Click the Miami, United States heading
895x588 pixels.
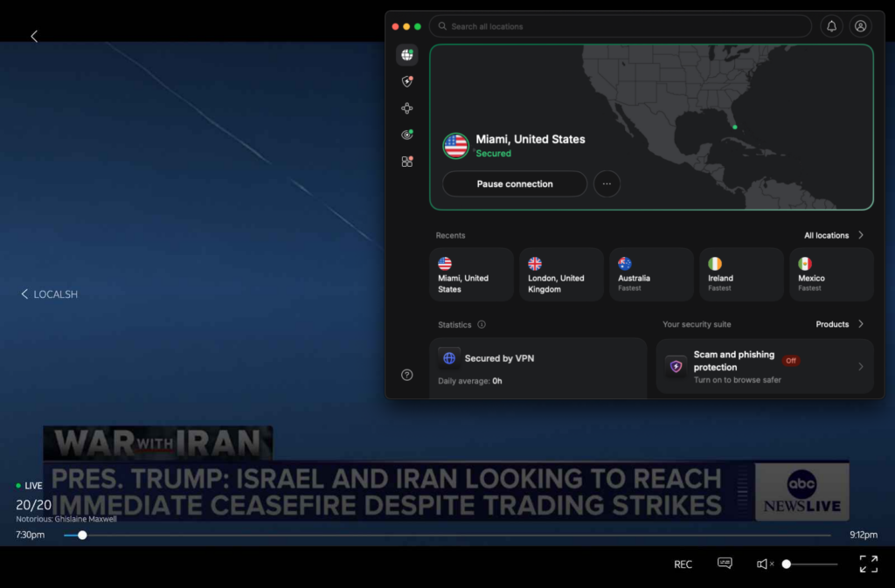(x=531, y=139)
